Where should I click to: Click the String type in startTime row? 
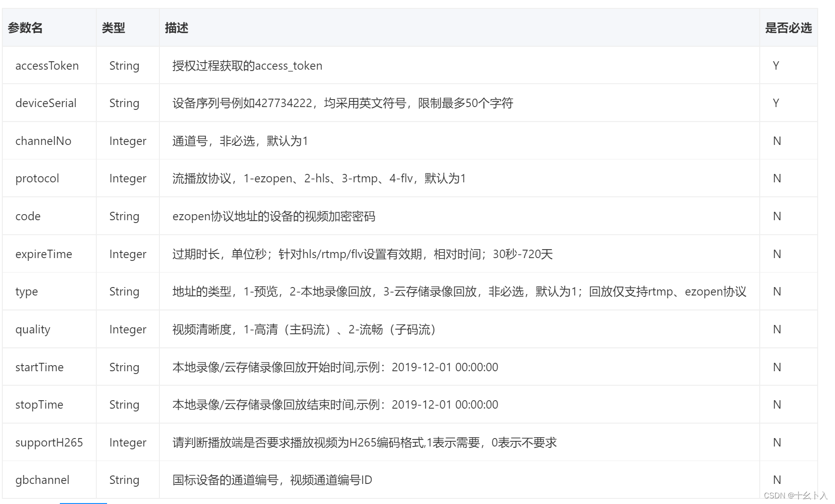point(124,367)
